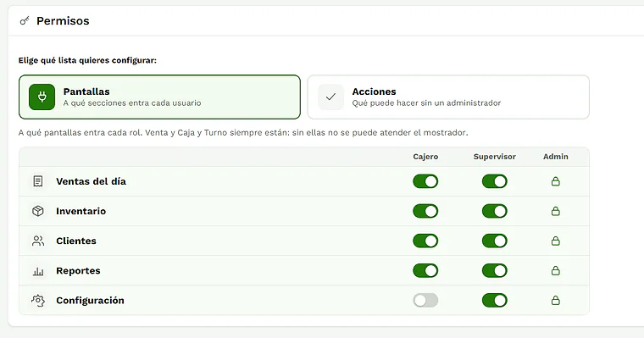Click the Admin lock for Clientes

(555, 241)
